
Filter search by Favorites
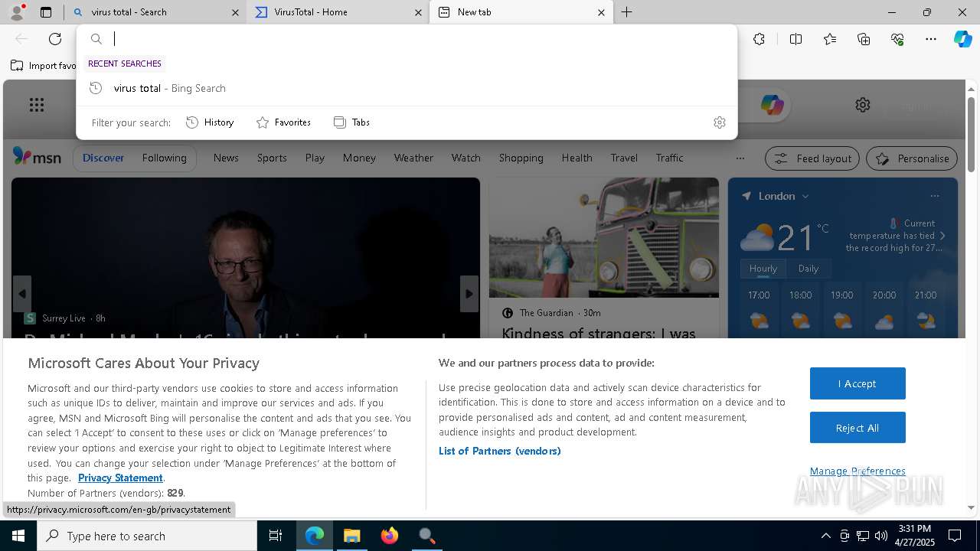pos(283,122)
